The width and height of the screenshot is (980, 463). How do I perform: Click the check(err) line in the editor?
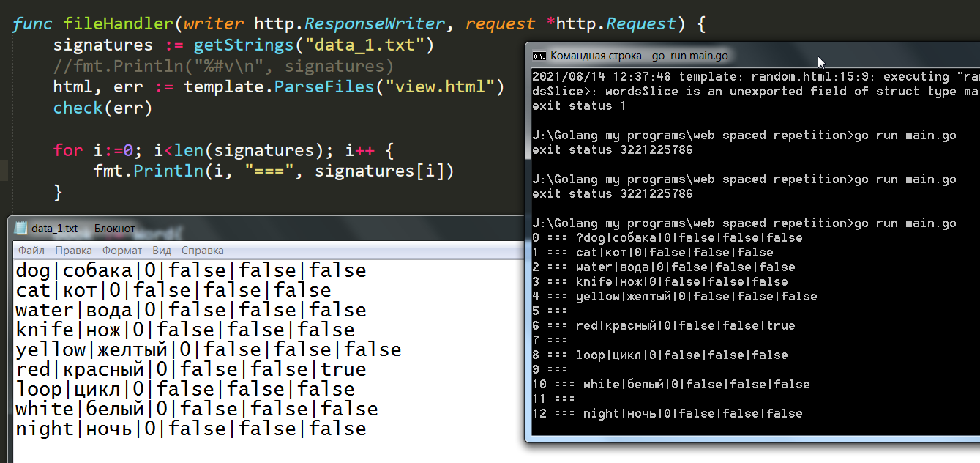pyautogui.click(x=102, y=108)
